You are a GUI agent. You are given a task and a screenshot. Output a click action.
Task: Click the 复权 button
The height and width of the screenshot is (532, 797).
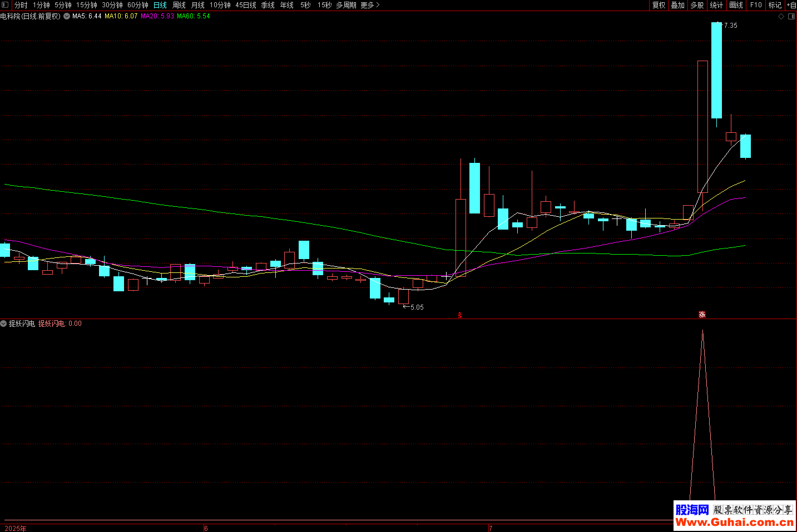(x=659, y=5)
